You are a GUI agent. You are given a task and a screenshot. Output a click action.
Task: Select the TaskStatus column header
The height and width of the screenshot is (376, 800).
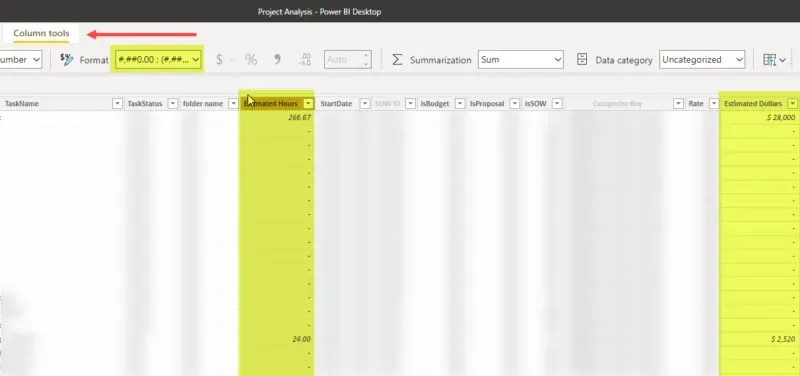pyautogui.click(x=145, y=104)
